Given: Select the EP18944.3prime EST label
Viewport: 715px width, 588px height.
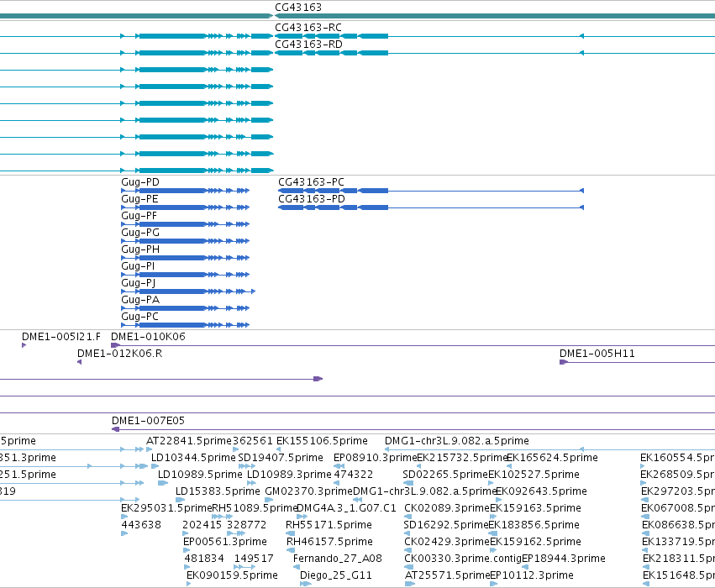Looking at the screenshot, I should click(564, 559).
